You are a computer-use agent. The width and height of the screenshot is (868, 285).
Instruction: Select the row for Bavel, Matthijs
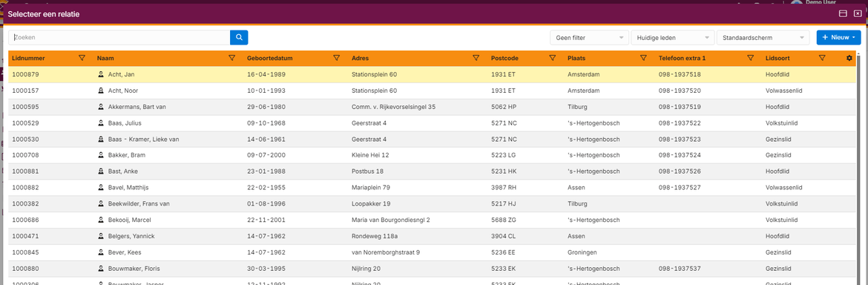coord(432,188)
